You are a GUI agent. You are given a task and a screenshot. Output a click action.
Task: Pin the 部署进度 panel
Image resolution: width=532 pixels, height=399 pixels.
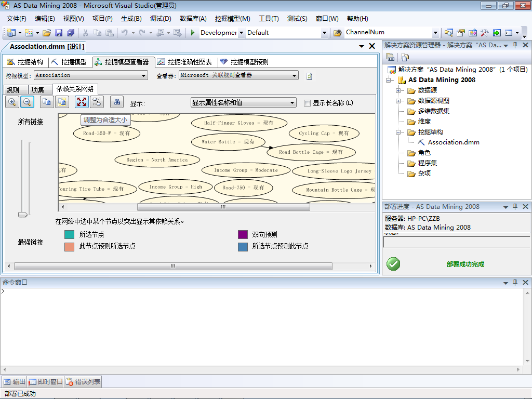coord(515,207)
